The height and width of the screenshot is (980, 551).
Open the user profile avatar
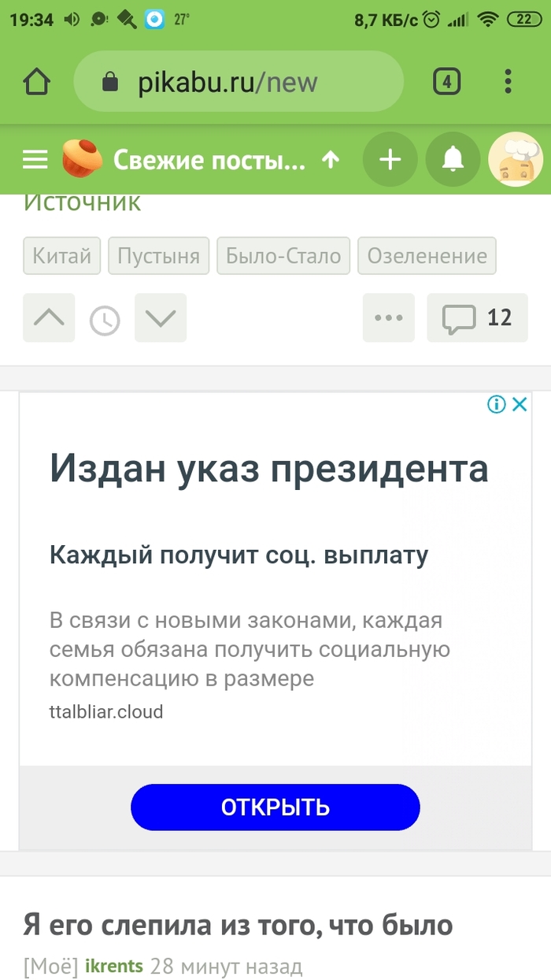(x=516, y=159)
